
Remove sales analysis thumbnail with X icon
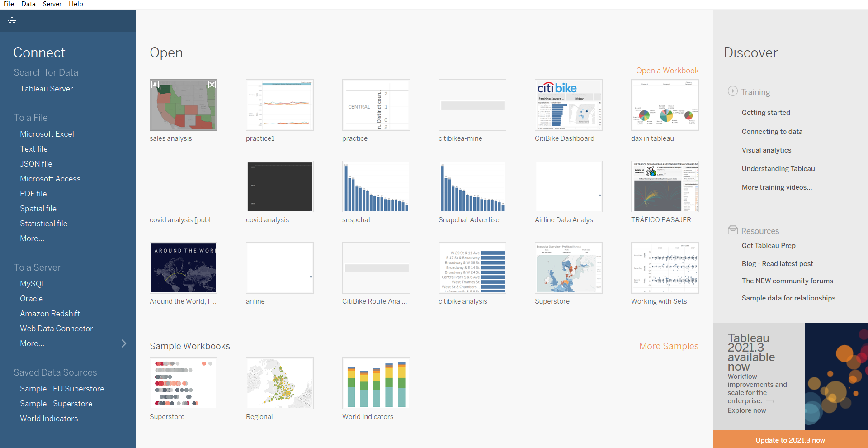(212, 85)
